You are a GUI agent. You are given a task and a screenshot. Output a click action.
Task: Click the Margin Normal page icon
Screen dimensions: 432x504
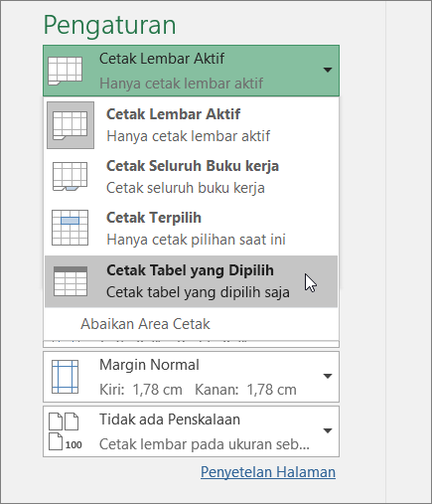coord(66,377)
